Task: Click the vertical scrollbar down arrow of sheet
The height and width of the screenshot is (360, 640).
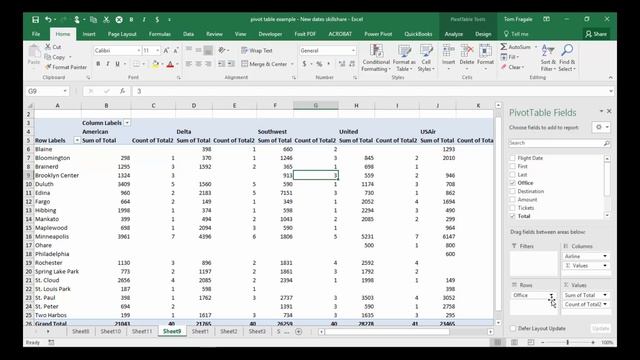Action: [498, 323]
